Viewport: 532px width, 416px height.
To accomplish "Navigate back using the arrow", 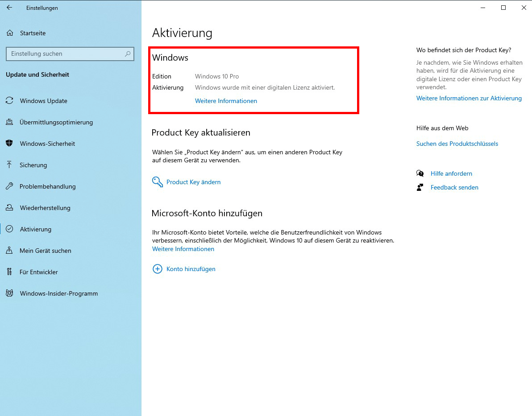I will coord(9,8).
